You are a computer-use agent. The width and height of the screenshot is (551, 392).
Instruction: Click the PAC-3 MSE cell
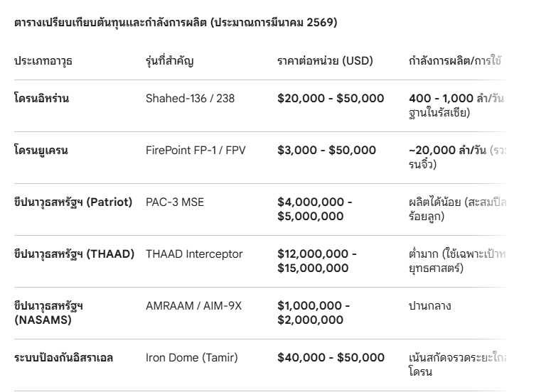point(175,202)
